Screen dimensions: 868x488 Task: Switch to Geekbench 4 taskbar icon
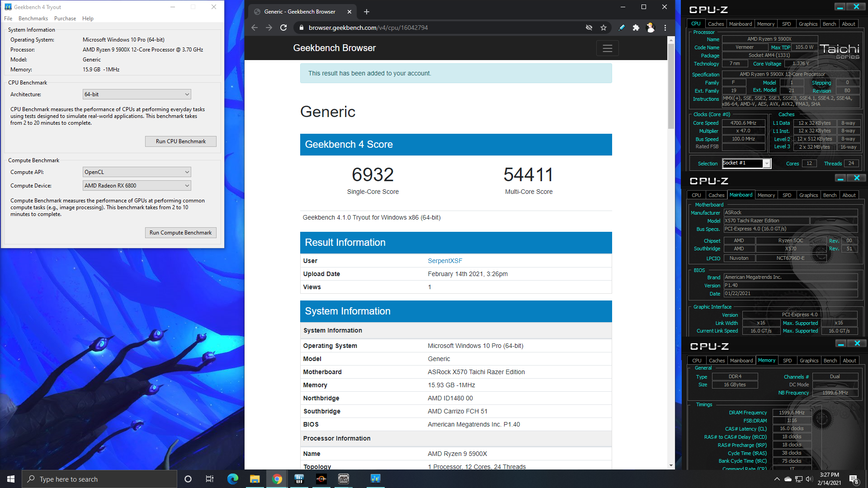[375, 479]
